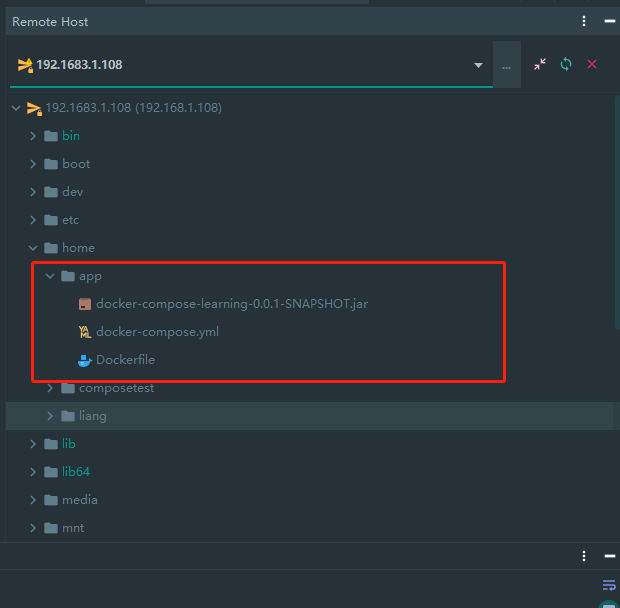Expand the composetest folder
Screen dimensions: 620x608
pyautogui.click(x=50, y=388)
